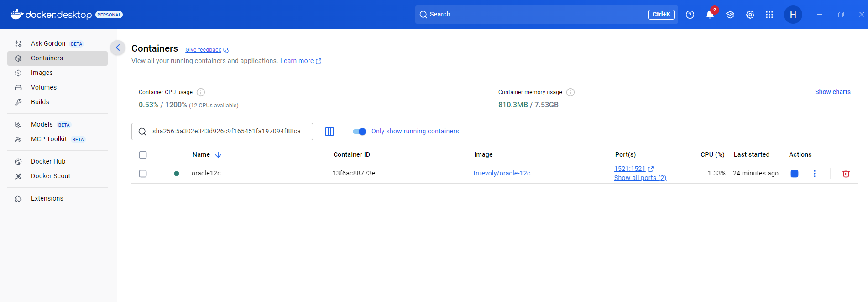The height and width of the screenshot is (302, 868).
Task: Click the Models sidebar icon
Action: coord(18,125)
